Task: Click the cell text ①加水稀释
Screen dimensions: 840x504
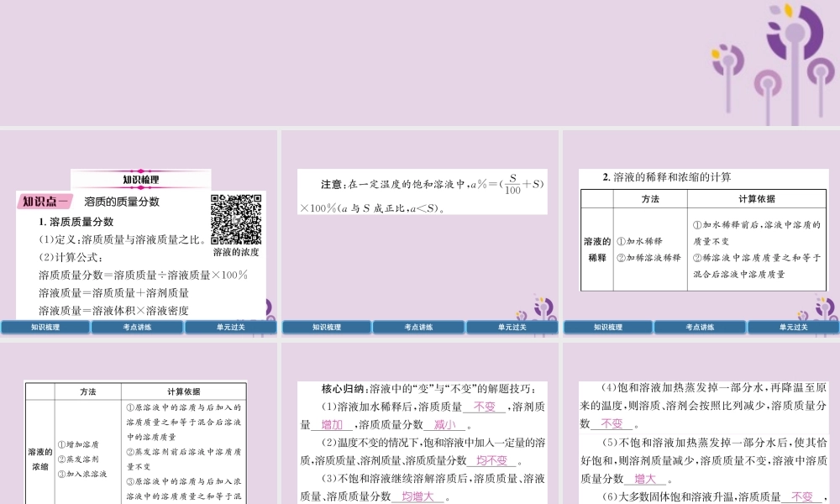Action: [x=639, y=241]
